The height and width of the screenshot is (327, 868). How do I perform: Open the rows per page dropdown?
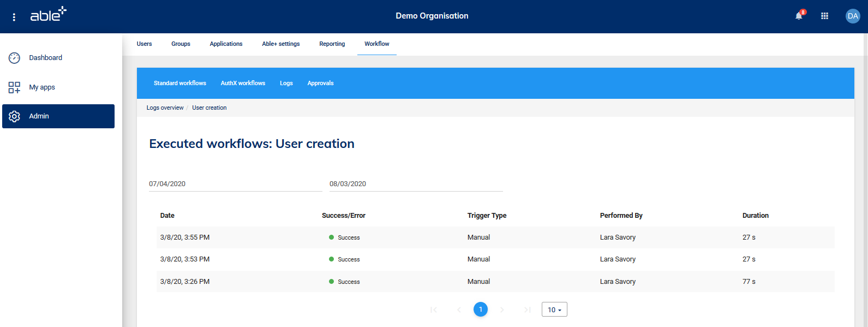(554, 310)
